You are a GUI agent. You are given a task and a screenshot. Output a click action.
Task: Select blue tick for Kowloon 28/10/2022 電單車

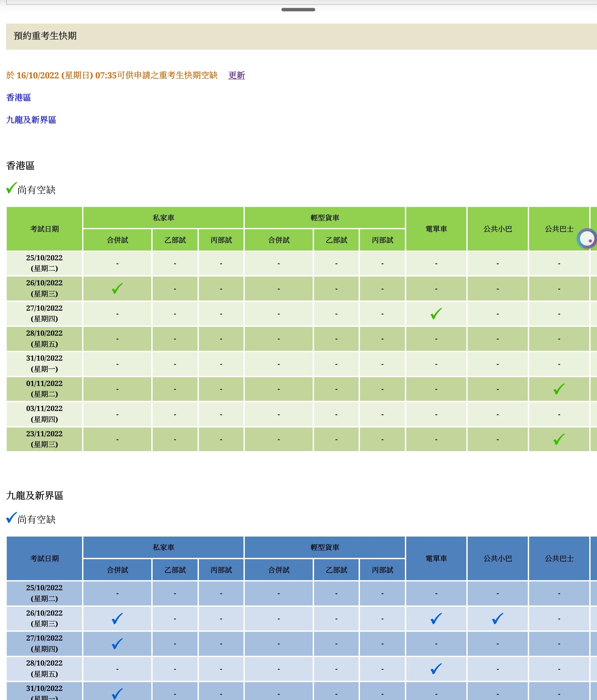click(x=436, y=669)
